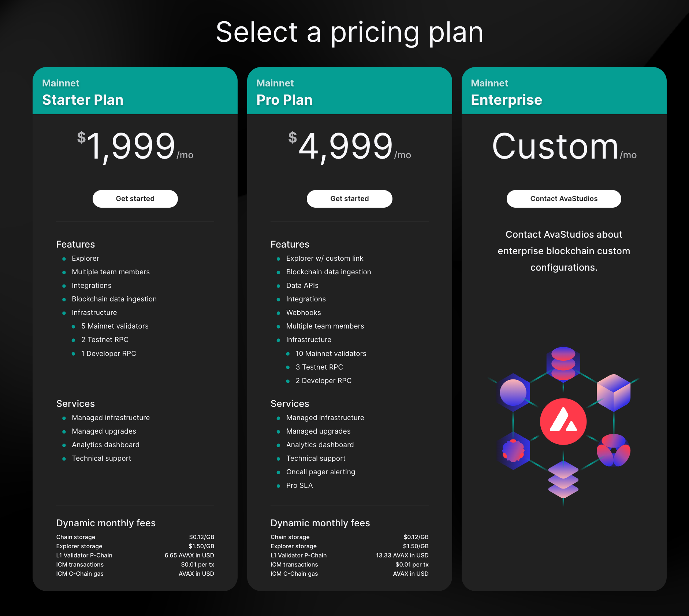Click the stacked layers icon
Image resolution: width=689 pixels, height=616 pixels.
563,479
